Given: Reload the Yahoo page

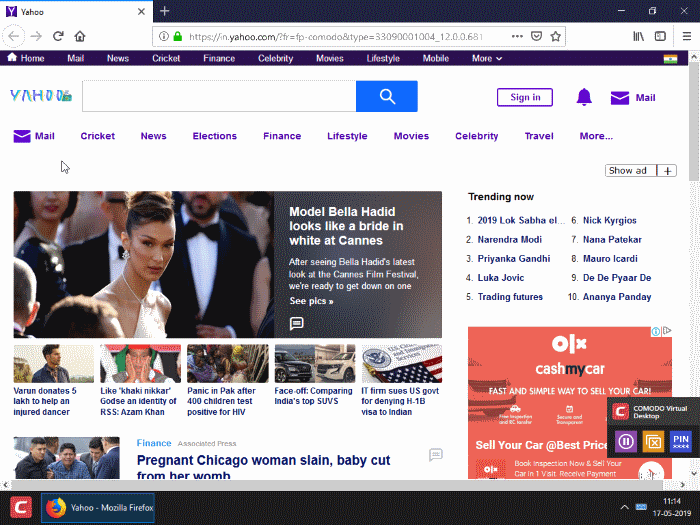Looking at the screenshot, I should [x=58, y=36].
